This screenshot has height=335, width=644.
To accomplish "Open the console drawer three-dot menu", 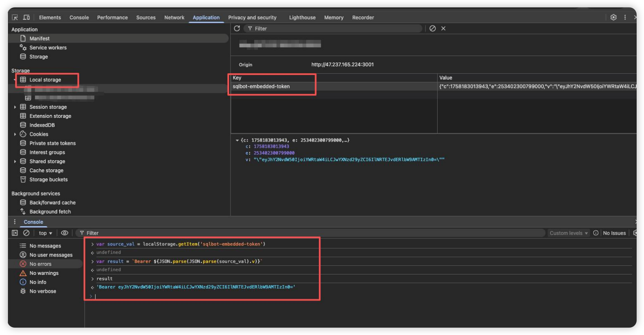I will 15,222.
